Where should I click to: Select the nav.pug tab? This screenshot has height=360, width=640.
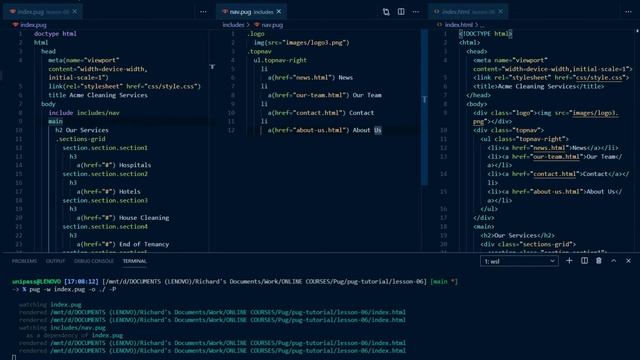pos(251,11)
